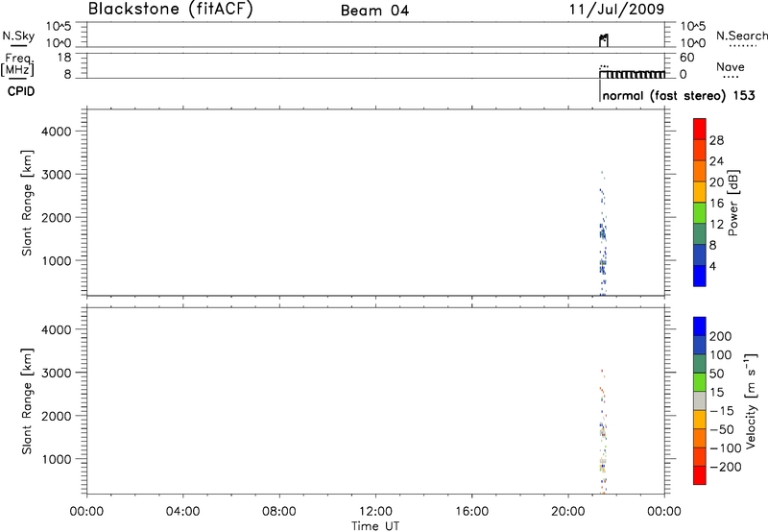Select the light green 12-16 dB Power segment
The height and width of the screenshot is (532, 768).
point(700,212)
